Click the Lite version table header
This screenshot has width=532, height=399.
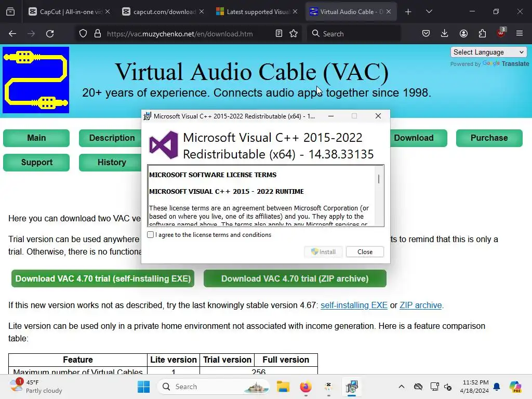point(174,360)
